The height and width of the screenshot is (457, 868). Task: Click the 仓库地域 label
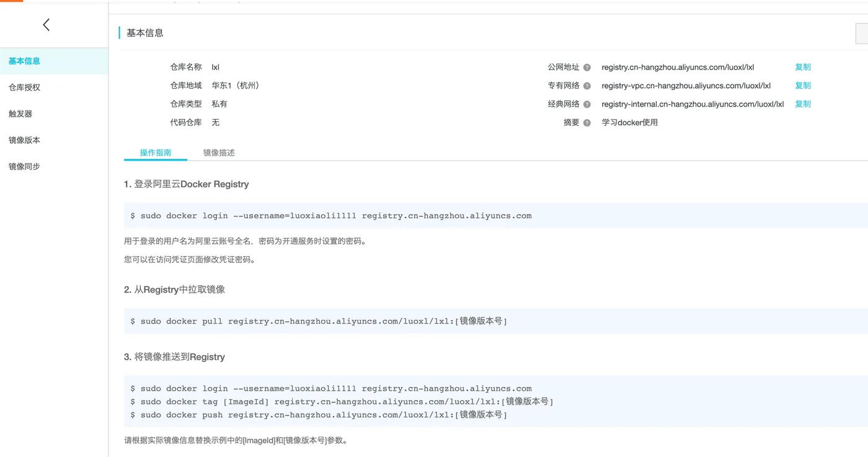click(x=186, y=86)
